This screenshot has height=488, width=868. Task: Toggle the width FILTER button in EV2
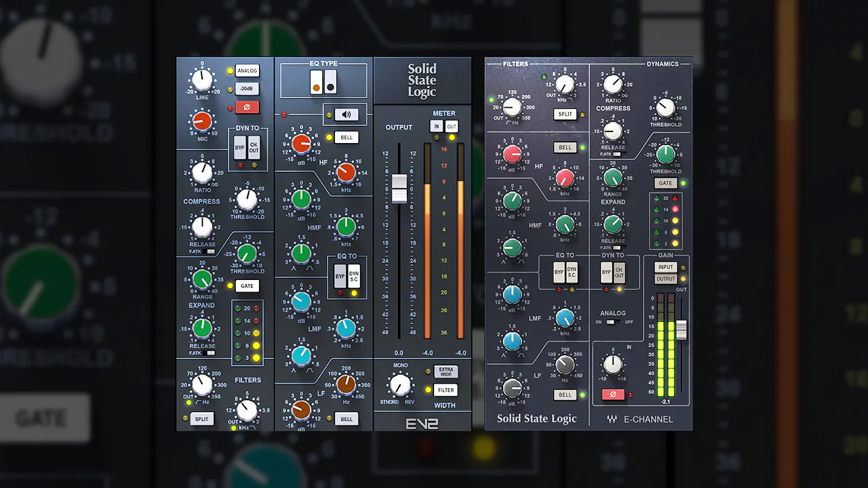point(446,390)
